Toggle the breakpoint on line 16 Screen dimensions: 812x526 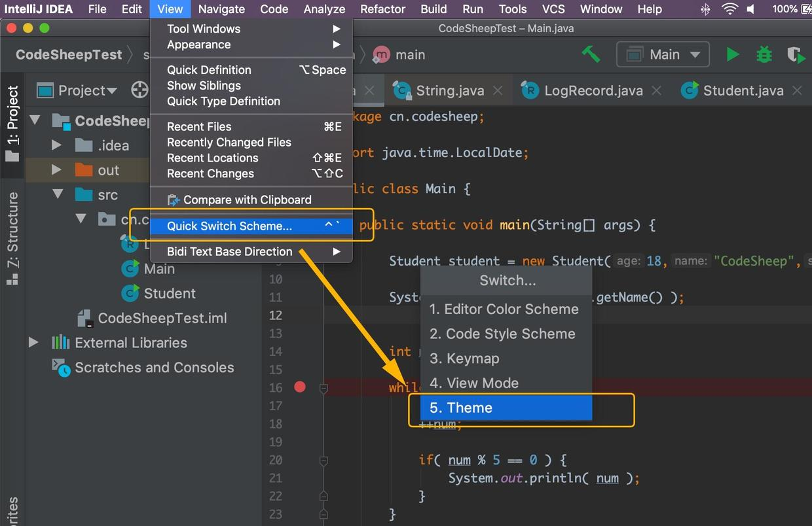[300, 387]
